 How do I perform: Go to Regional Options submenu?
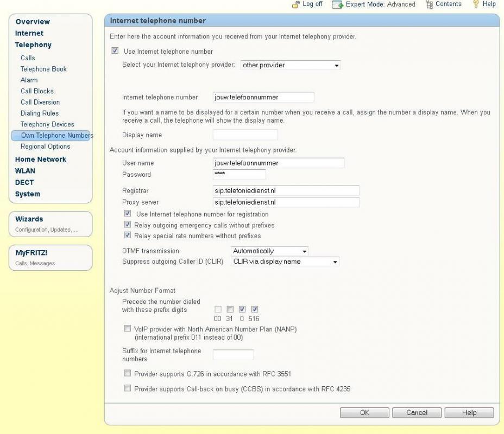coord(45,146)
